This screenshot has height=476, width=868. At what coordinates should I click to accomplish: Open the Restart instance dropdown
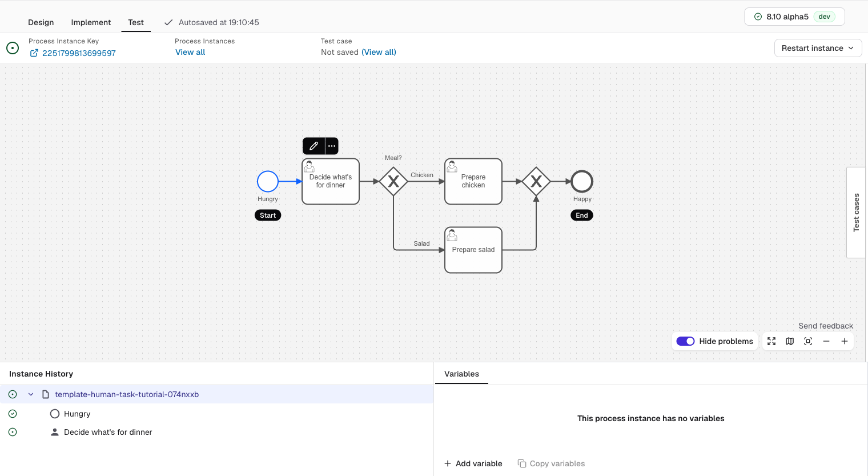click(x=818, y=48)
